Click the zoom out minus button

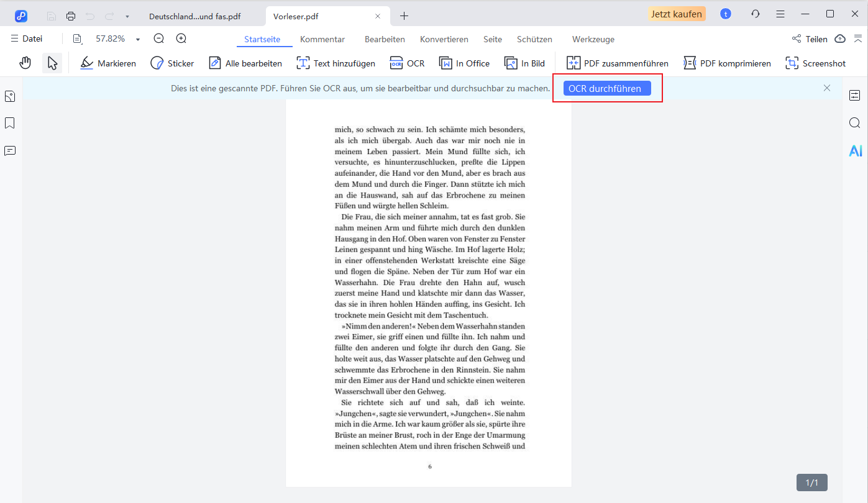coord(158,39)
